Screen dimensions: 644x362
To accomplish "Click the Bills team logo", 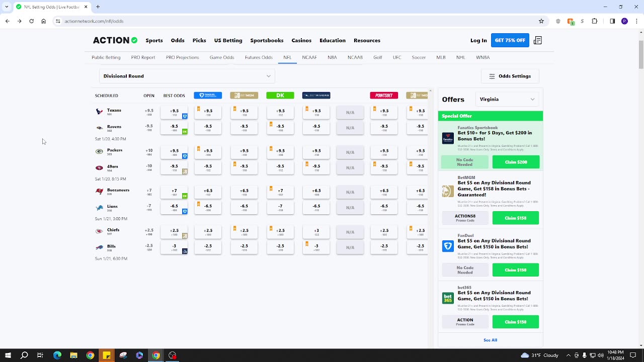I will pos(99,248).
